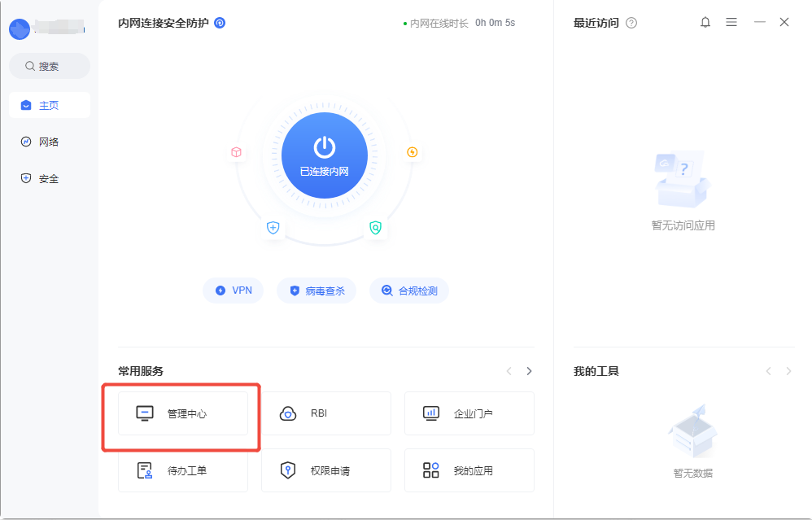Open the 待办工单 service card

tap(183, 470)
